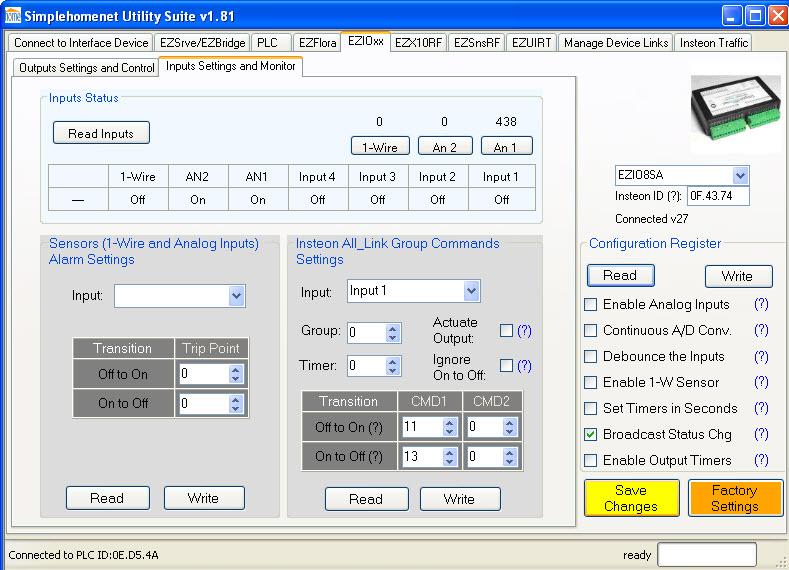Open help for Debounce the Inputs

(x=761, y=357)
